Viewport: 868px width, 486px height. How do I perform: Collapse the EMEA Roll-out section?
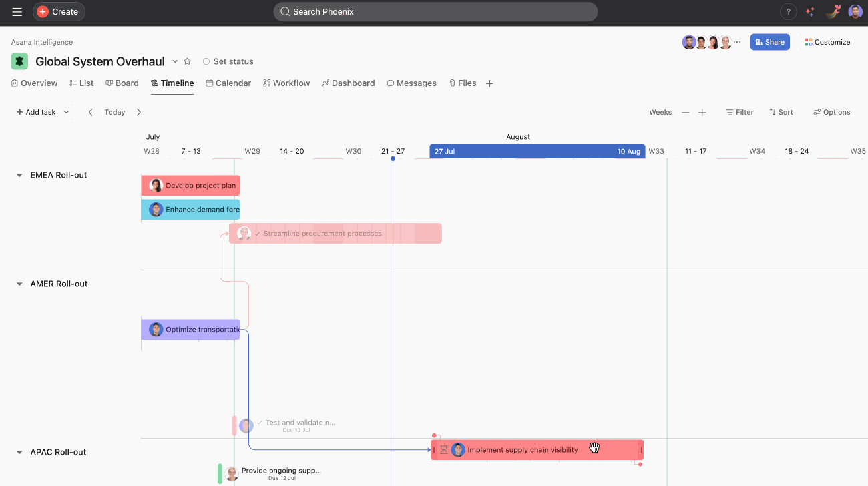click(19, 176)
